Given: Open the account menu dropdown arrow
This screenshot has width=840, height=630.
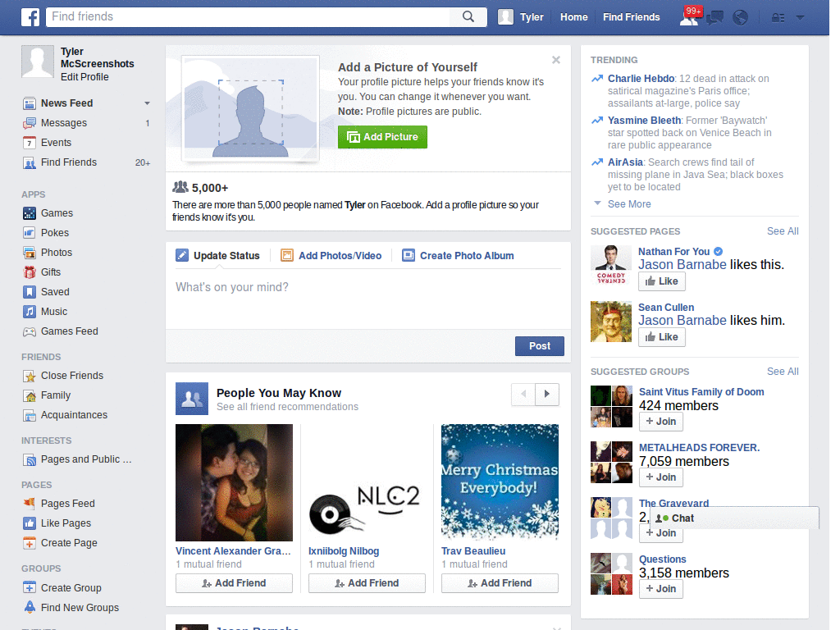Looking at the screenshot, I should pos(801,18).
